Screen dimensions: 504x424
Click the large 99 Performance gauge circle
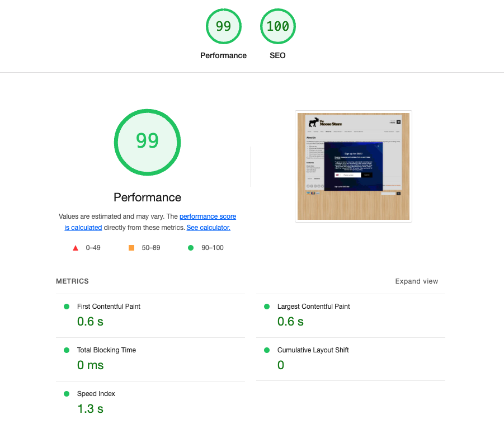(x=147, y=140)
